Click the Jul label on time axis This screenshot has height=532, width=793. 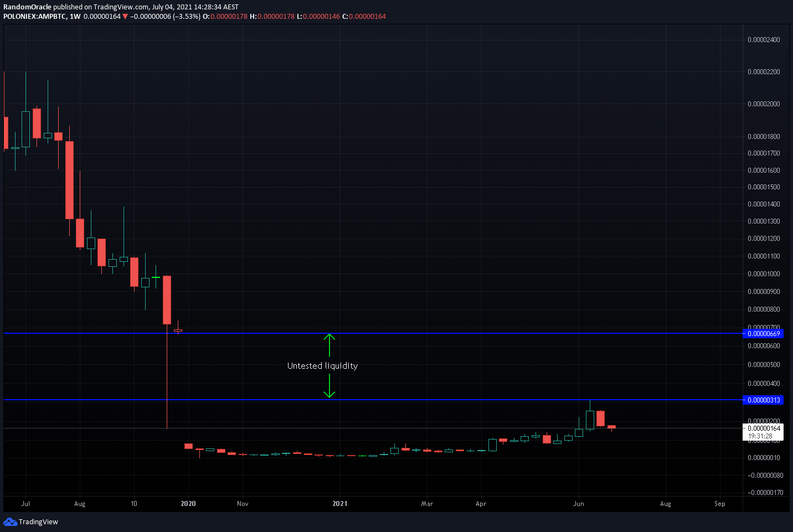pos(25,504)
